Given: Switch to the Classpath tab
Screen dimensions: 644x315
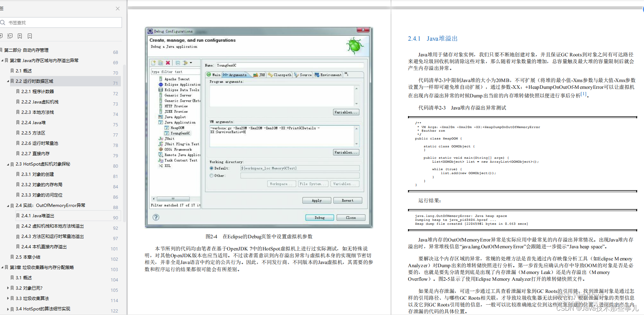Looking at the screenshot, I should pyautogui.click(x=280, y=75).
